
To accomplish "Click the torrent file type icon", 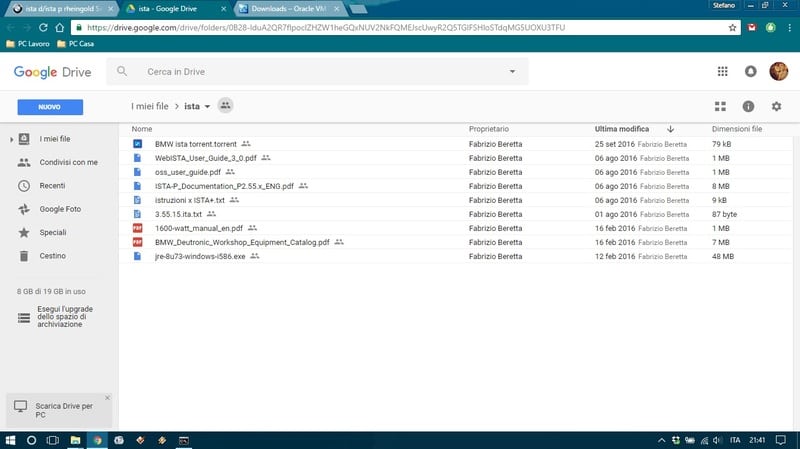I will (137, 144).
